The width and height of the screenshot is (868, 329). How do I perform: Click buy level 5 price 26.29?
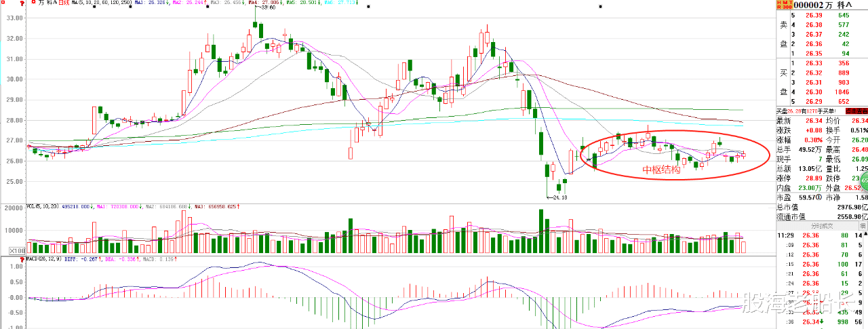[x=814, y=101]
